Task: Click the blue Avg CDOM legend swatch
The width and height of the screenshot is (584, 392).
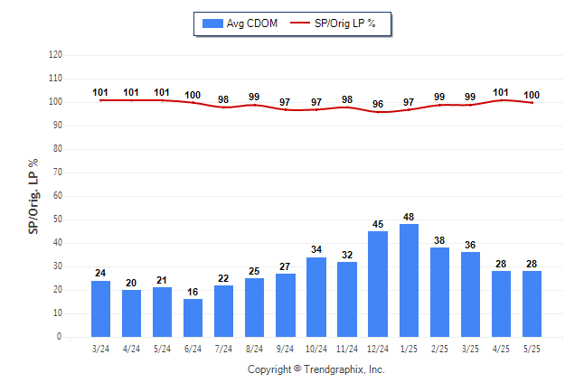Action: pos(212,23)
